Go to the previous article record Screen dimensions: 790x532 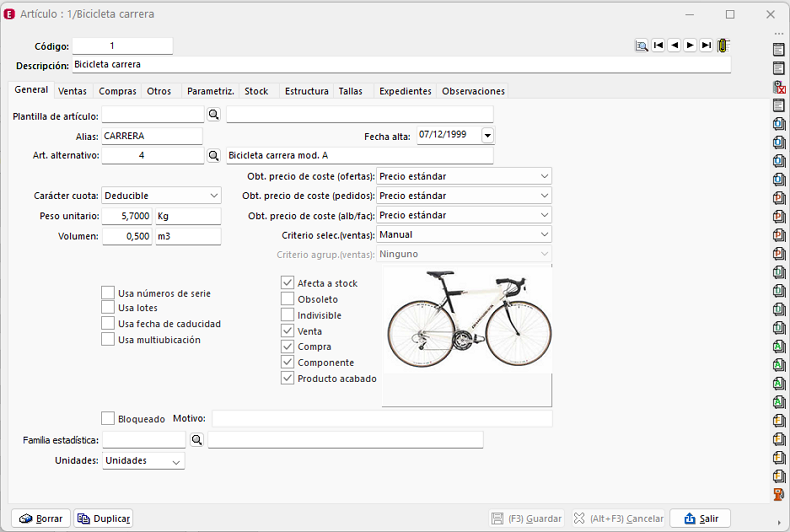click(674, 45)
